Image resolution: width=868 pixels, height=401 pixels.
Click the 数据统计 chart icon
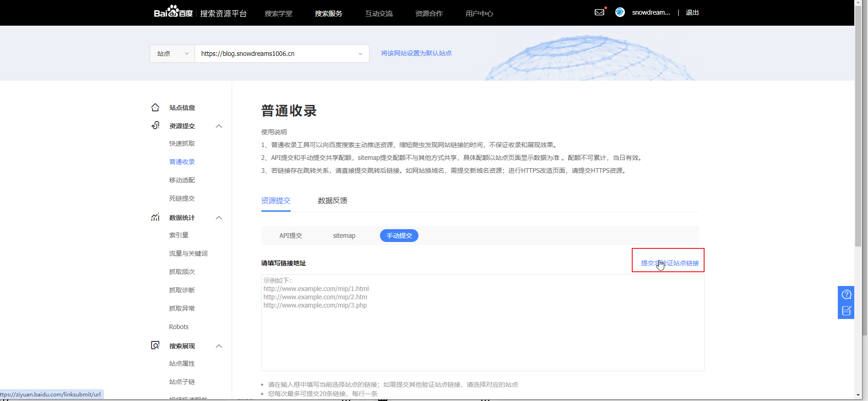pos(155,217)
